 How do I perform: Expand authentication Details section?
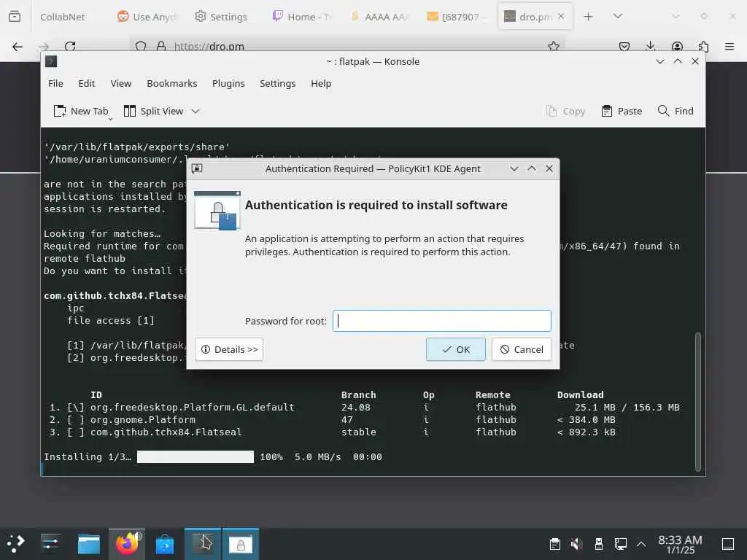click(228, 349)
